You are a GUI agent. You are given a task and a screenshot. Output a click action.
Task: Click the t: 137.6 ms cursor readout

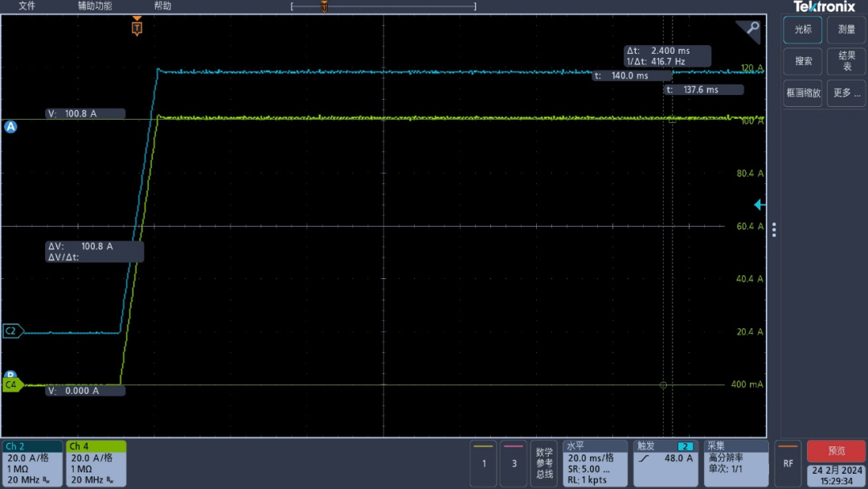click(703, 90)
